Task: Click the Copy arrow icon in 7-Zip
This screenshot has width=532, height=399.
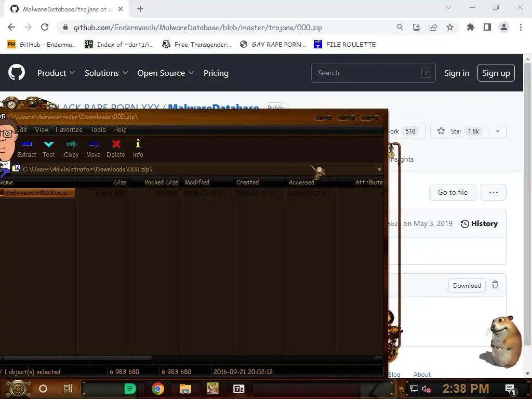Action: [x=71, y=144]
